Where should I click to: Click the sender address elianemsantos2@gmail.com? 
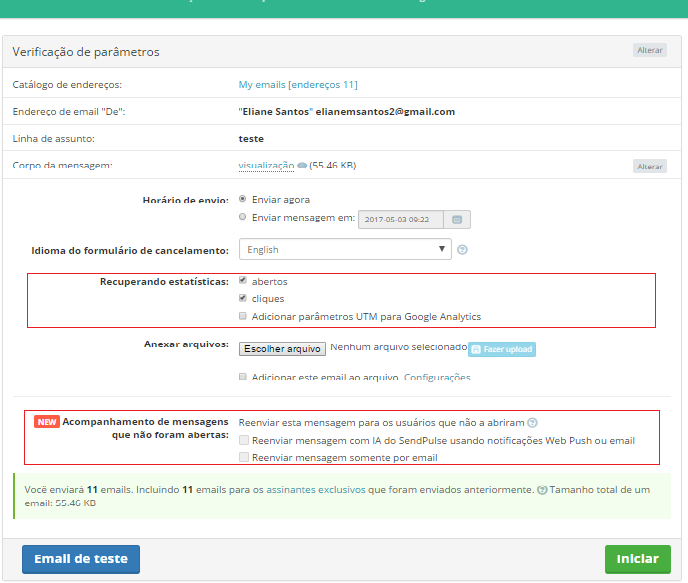pos(385,112)
